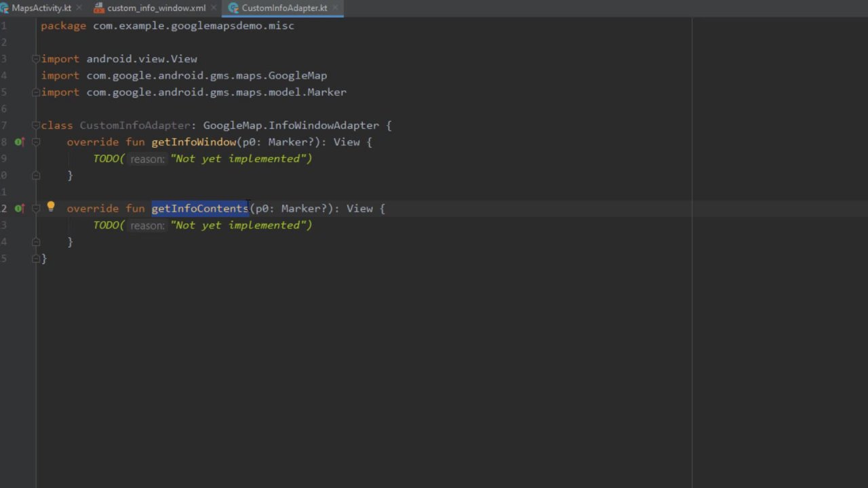Click override gutter icon beside getInfoContents
Viewport: 868px width, 488px height.
[19, 209]
